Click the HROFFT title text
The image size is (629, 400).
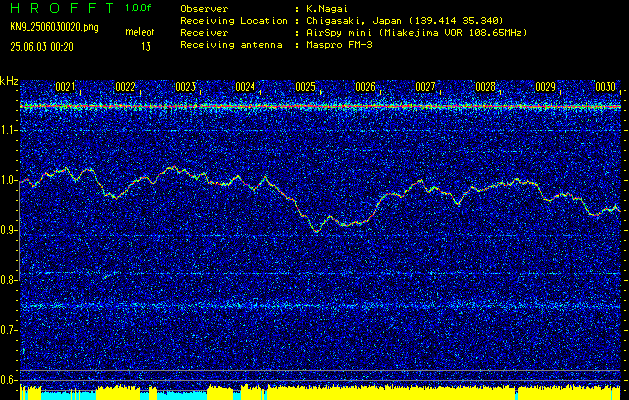pyautogui.click(x=62, y=8)
